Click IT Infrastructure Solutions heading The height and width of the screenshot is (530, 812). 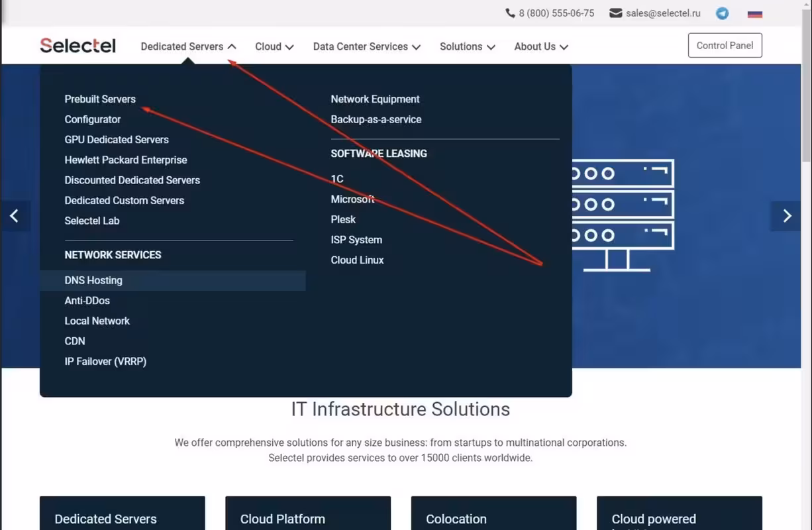pyautogui.click(x=401, y=409)
